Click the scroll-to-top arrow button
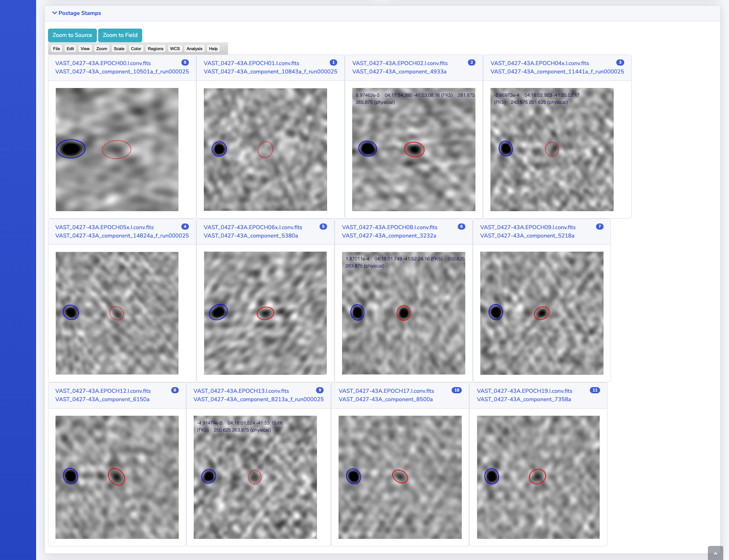Screen dimensions: 729x560 [x=715, y=553]
